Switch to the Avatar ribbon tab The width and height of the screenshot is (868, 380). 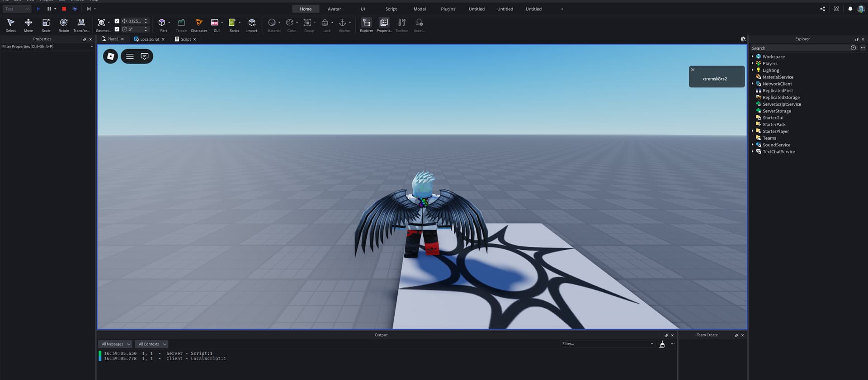(x=334, y=9)
